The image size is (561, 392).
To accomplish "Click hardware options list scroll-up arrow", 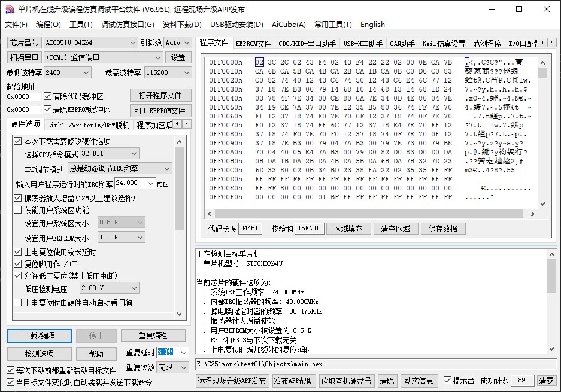I will click(179, 142).
